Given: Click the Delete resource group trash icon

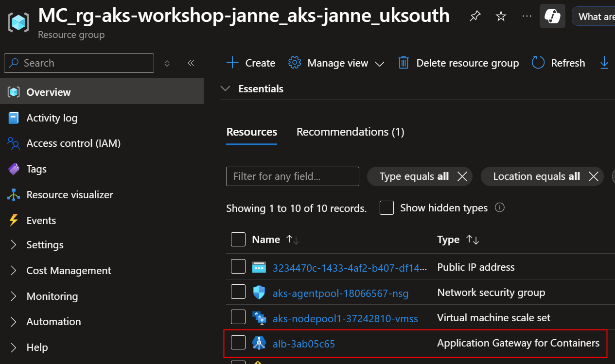Looking at the screenshot, I should point(404,63).
